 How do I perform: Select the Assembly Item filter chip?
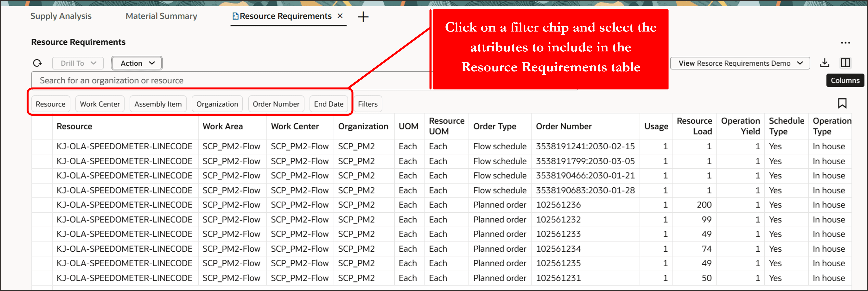tap(158, 104)
